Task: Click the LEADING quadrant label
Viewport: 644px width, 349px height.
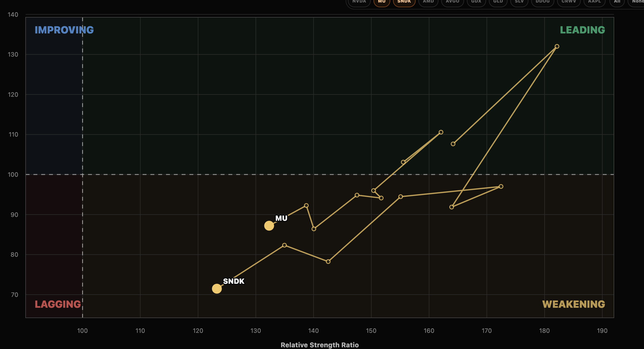Action: pyautogui.click(x=582, y=30)
